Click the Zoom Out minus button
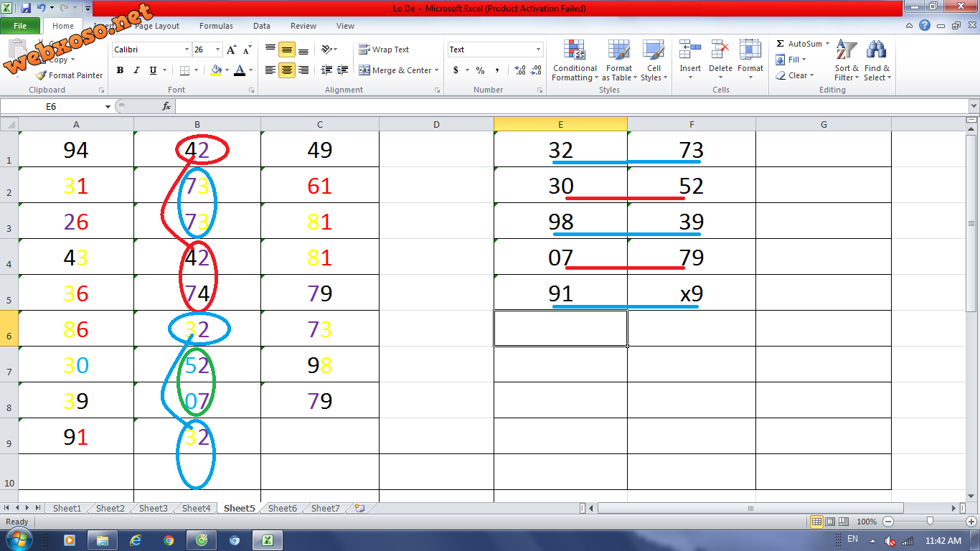980x551 pixels. pos(888,522)
